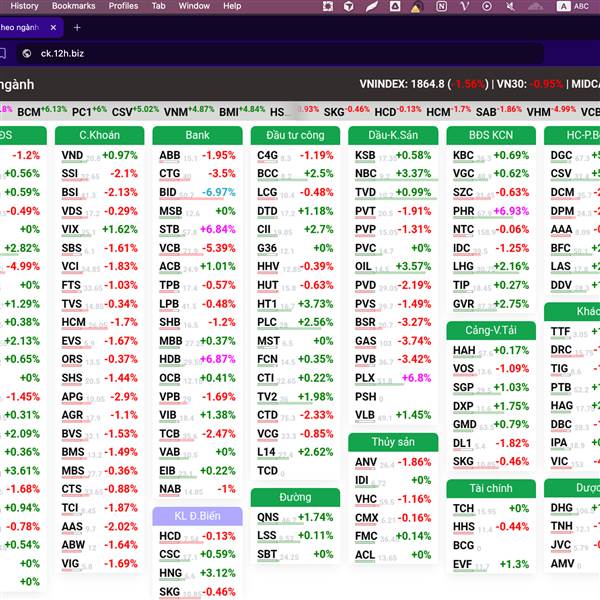600x600 pixels.
Task: Open the CTD stock row
Action: coord(295,415)
